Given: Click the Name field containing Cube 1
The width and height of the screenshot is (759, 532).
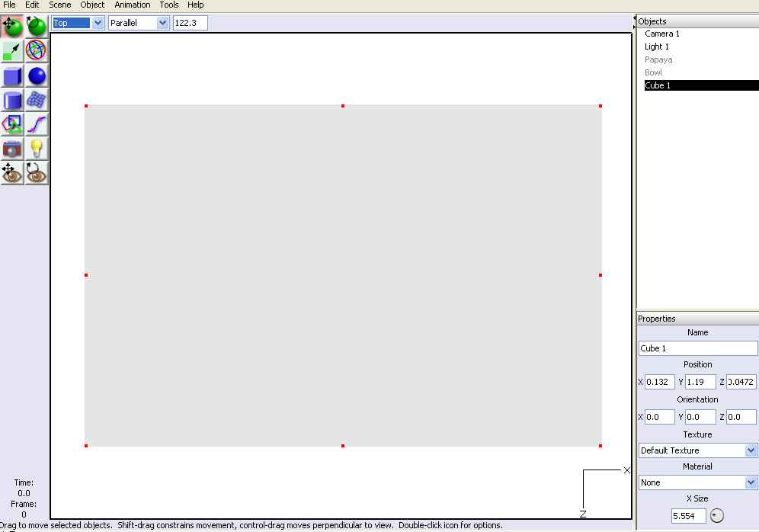Looking at the screenshot, I should 697,348.
